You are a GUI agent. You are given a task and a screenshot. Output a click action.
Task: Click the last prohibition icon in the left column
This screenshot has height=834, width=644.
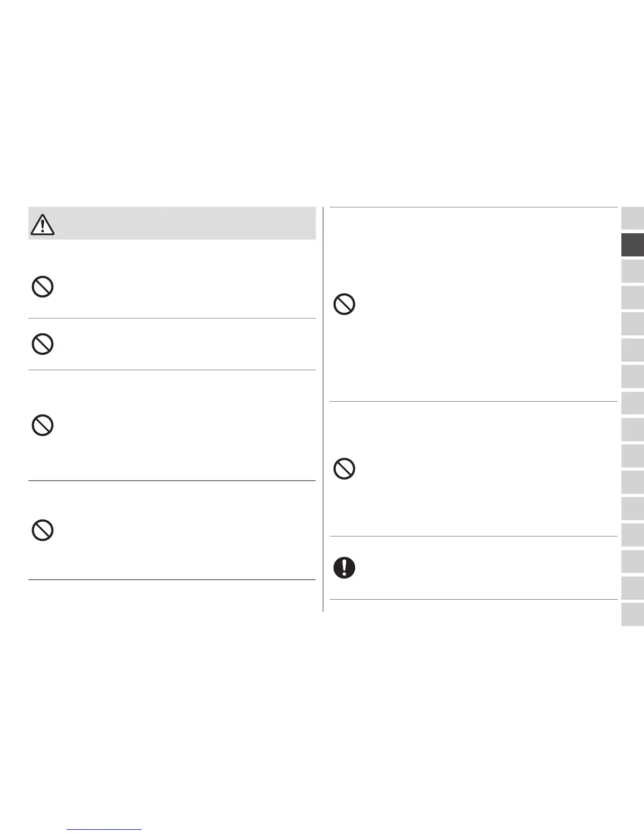click(x=43, y=530)
